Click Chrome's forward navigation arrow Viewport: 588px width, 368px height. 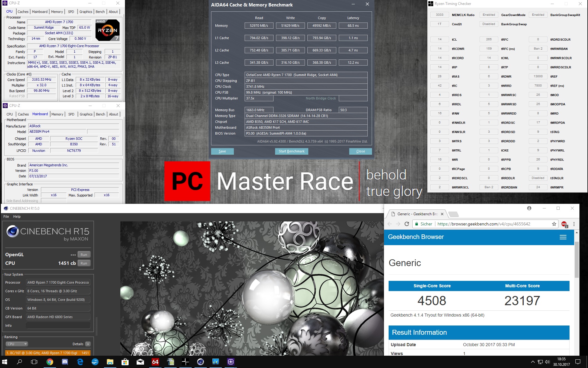click(x=398, y=224)
